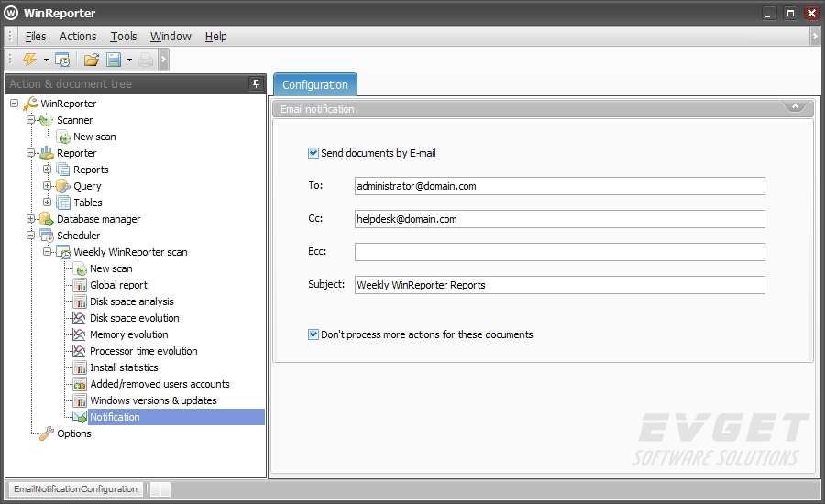This screenshot has width=825, height=504.
Task: Click the Database manager icon
Action: pos(47,219)
